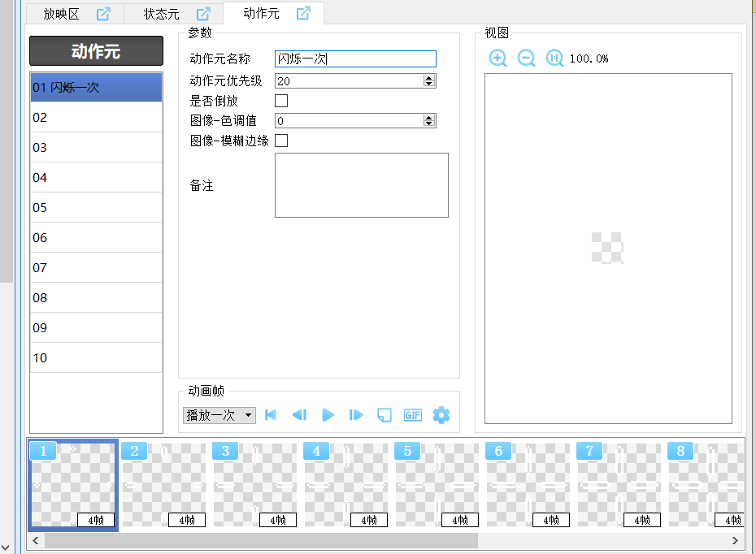Toggle the 图像-模糊边缘 checkbox
The width and height of the screenshot is (756, 554).
[x=281, y=141]
